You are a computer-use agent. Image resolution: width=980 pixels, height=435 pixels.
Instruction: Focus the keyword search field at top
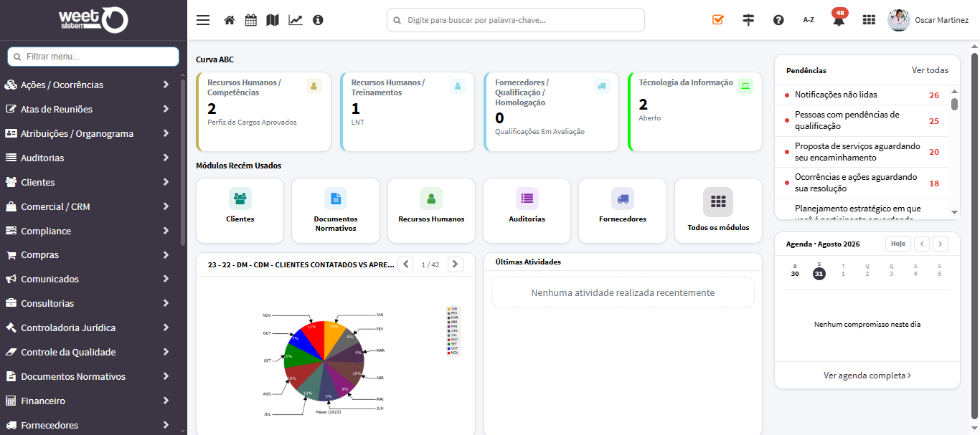pyautogui.click(x=516, y=20)
